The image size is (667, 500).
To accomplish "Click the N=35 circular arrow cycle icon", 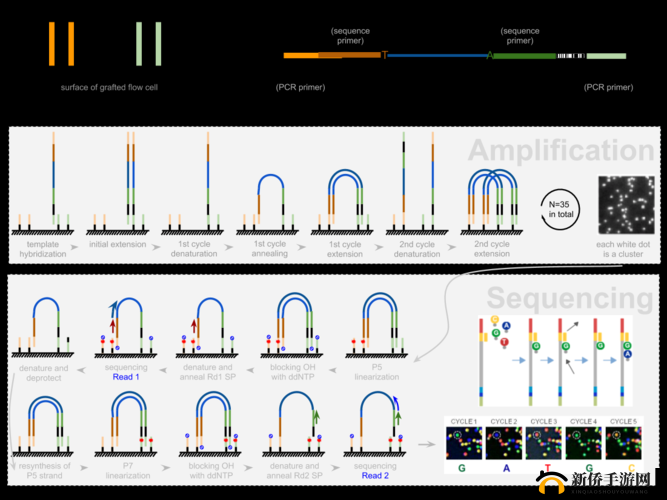I will coord(560,204).
